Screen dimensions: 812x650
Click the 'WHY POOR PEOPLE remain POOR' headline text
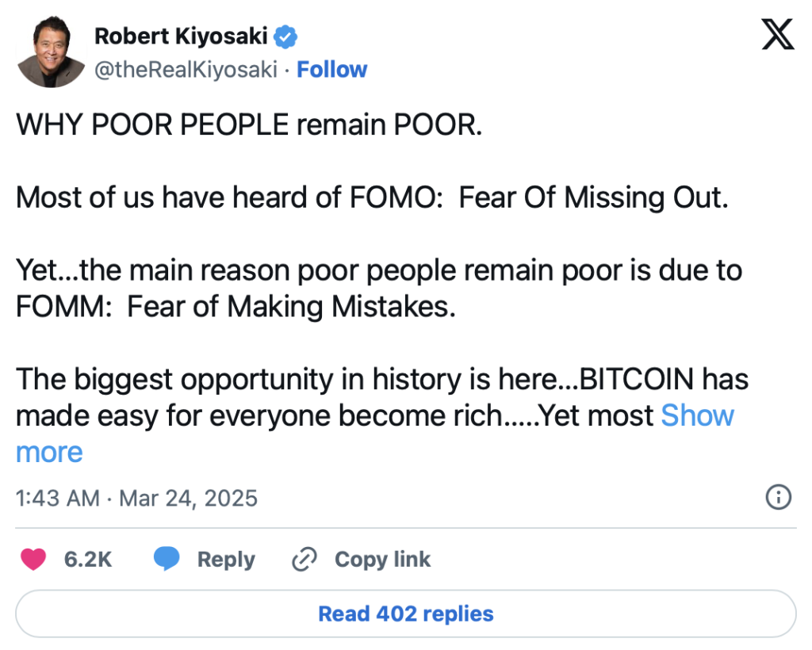click(x=249, y=125)
